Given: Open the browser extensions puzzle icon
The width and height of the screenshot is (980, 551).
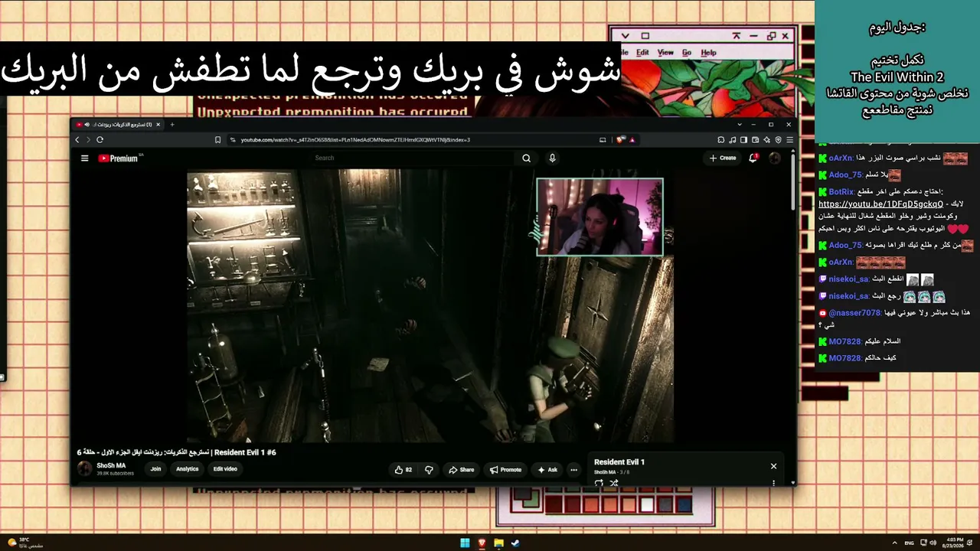Looking at the screenshot, I should click(x=721, y=140).
